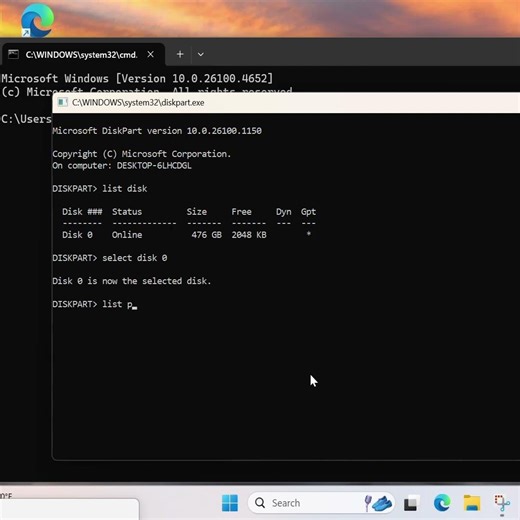Click the 'Copyright (C) Microsoft Corporation.' line
The height and width of the screenshot is (520, 520).
(x=142, y=154)
